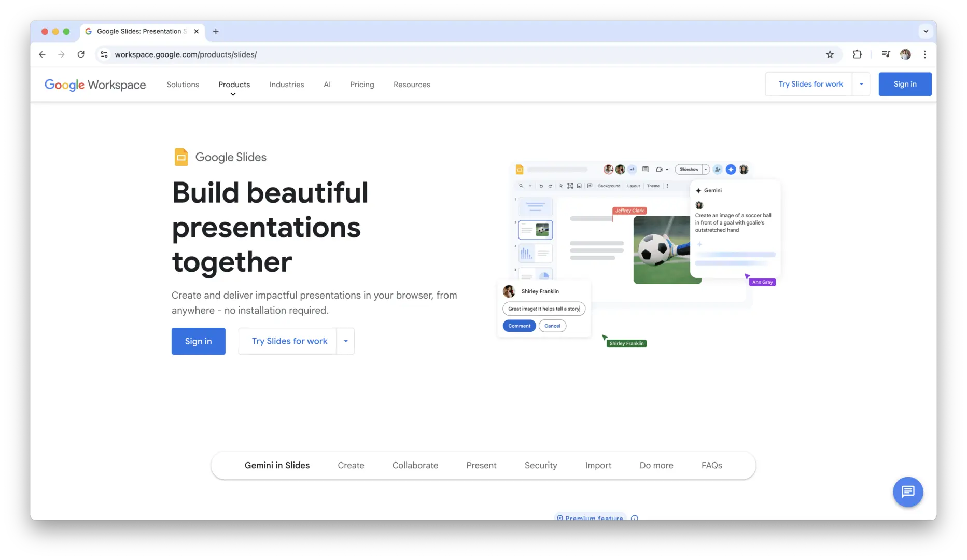The height and width of the screenshot is (560, 967).
Task: Open the Chrome extensions puzzle icon
Action: pos(857,54)
